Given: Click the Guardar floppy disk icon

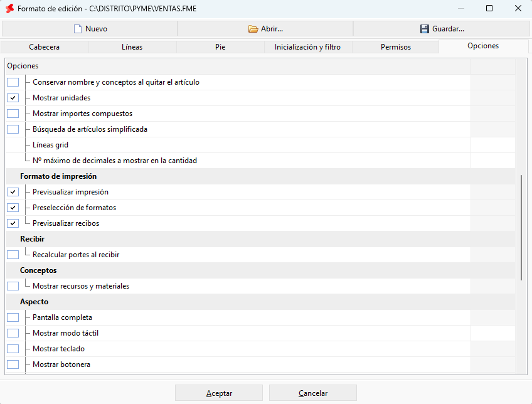Looking at the screenshot, I should coord(425,29).
